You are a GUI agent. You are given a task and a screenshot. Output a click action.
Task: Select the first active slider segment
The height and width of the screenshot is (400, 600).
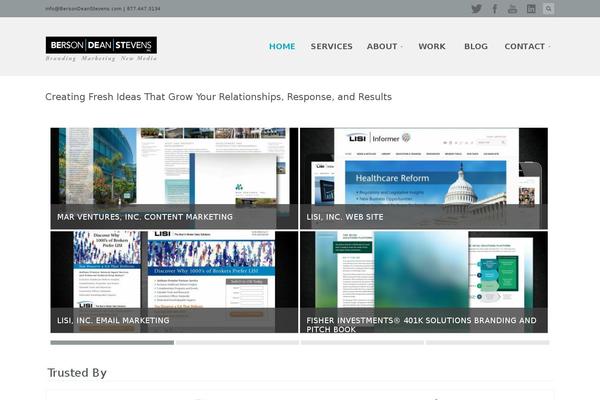pyautogui.click(x=112, y=343)
